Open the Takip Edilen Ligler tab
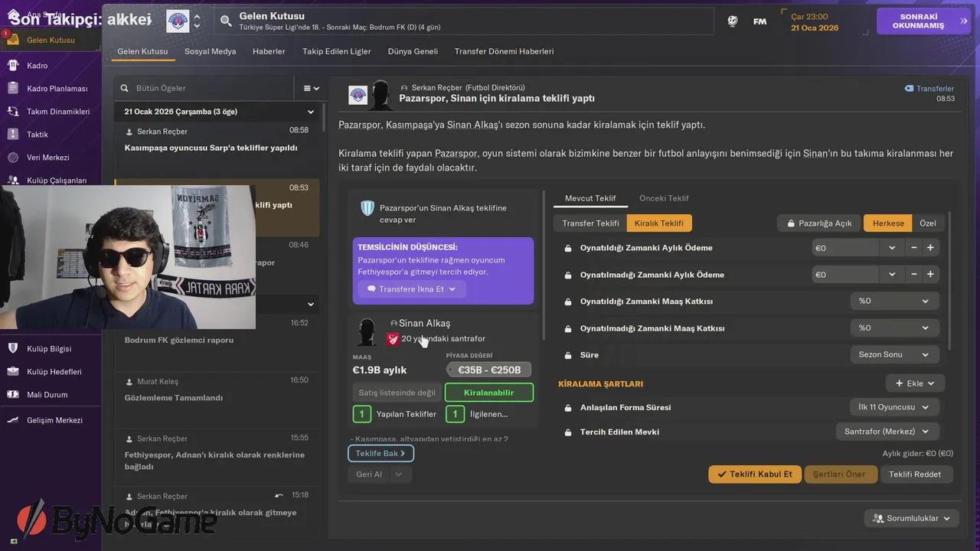The width and height of the screenshot is (980, 551). tap(336, 51)
